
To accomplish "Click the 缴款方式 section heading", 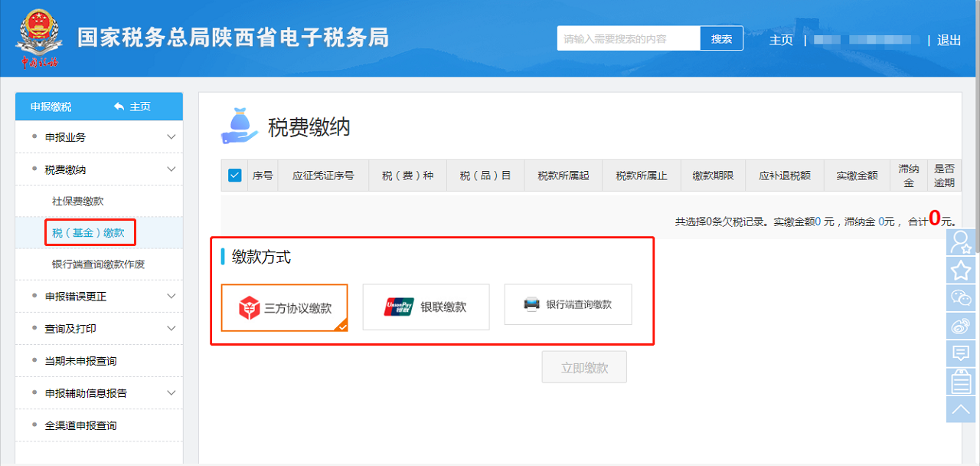I will point(261,258).
